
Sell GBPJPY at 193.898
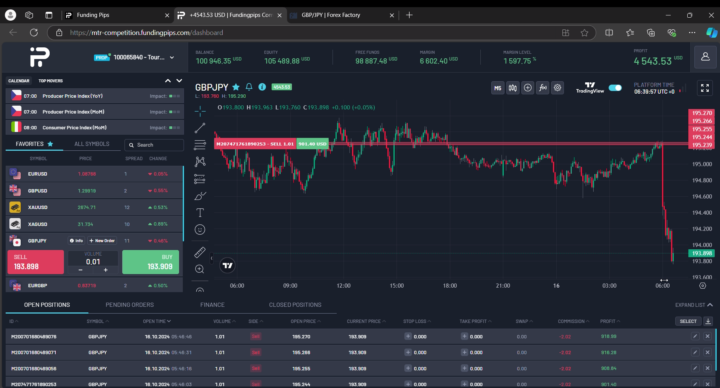35,262
